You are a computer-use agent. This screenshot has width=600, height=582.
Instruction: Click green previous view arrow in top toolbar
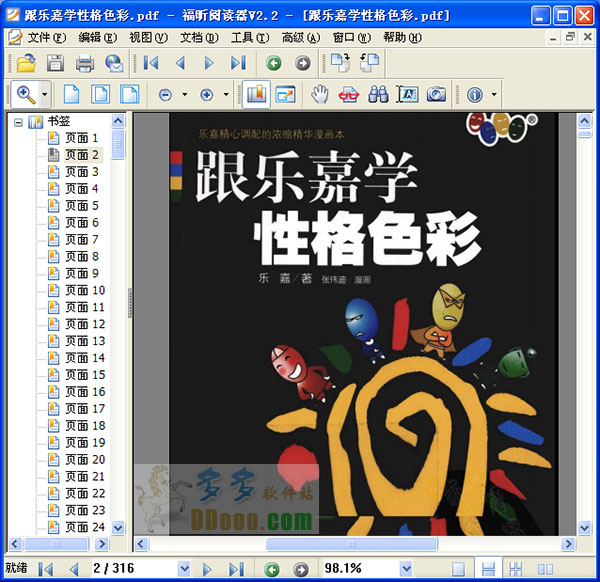point(274,63)
